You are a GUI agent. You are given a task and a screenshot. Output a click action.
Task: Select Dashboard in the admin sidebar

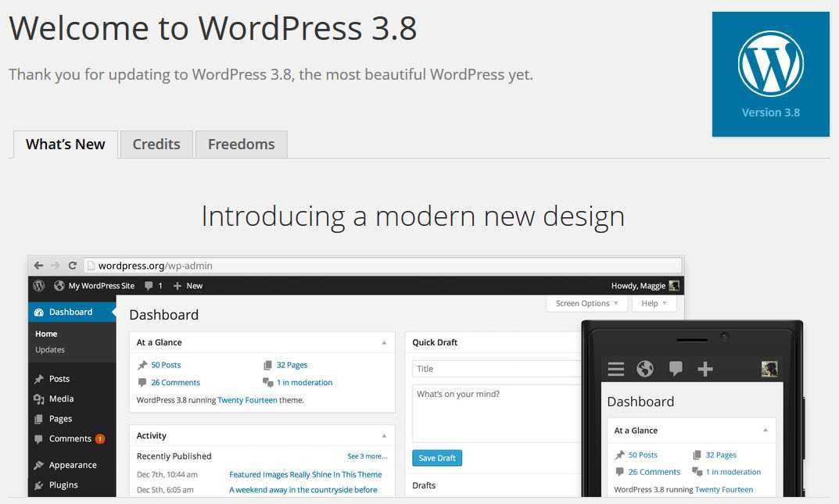coord(72,312)
